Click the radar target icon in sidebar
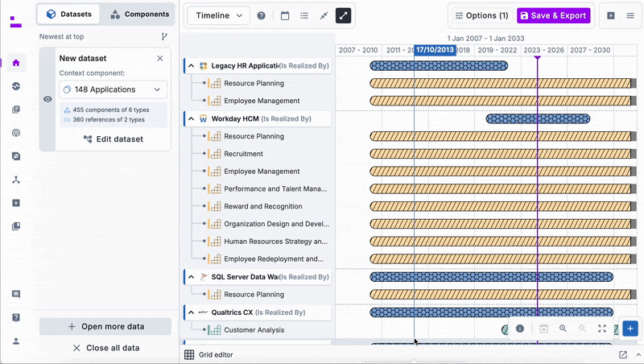This screenshot has width=644, height=364. click(16, 133)
